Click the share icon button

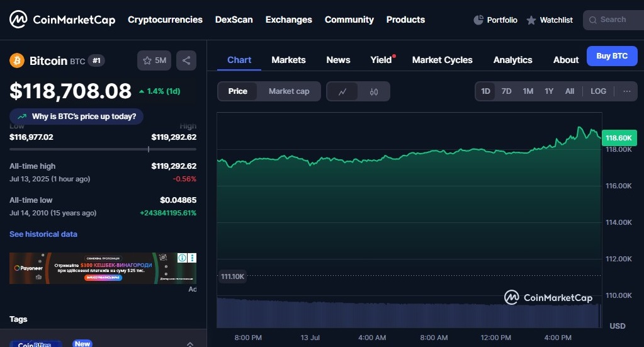pos(186,61)
